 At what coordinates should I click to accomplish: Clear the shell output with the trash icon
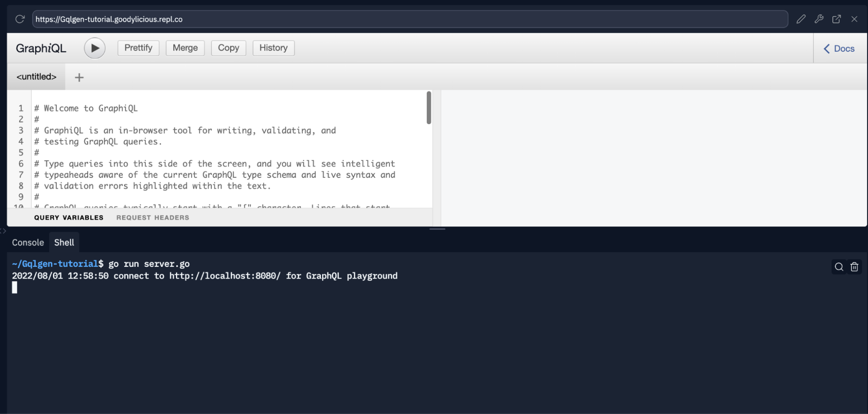[854, 266]
